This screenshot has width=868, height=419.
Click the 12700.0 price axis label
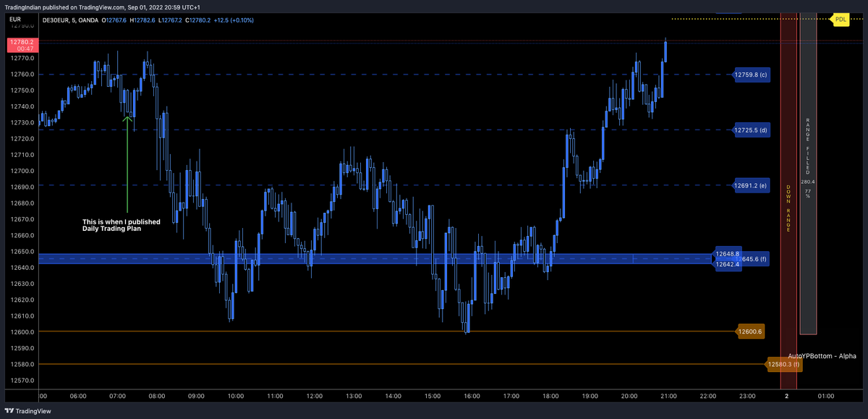[x=21, y=171]
